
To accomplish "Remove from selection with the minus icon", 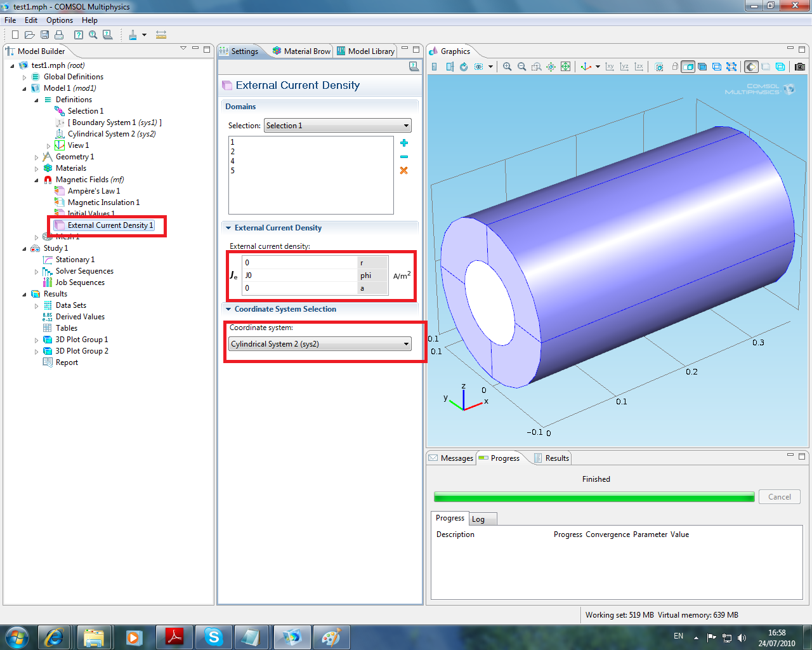I will [x=404, y=157].
